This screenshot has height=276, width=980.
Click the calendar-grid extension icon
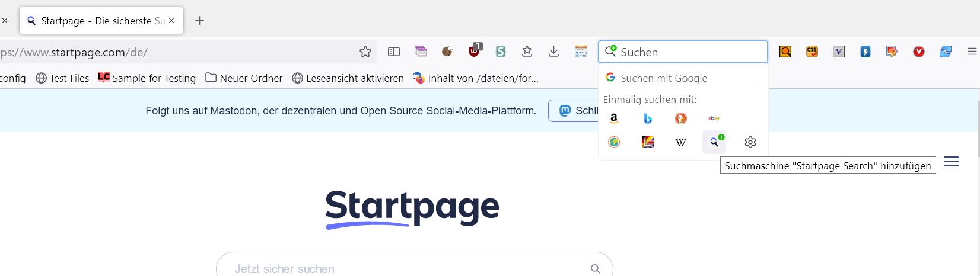pos(581,52)
